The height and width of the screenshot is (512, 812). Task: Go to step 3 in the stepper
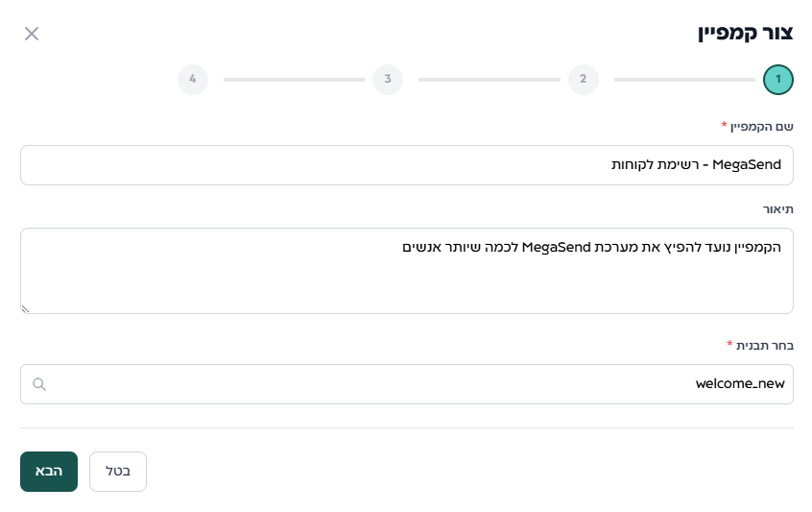[x=388, y=79]
